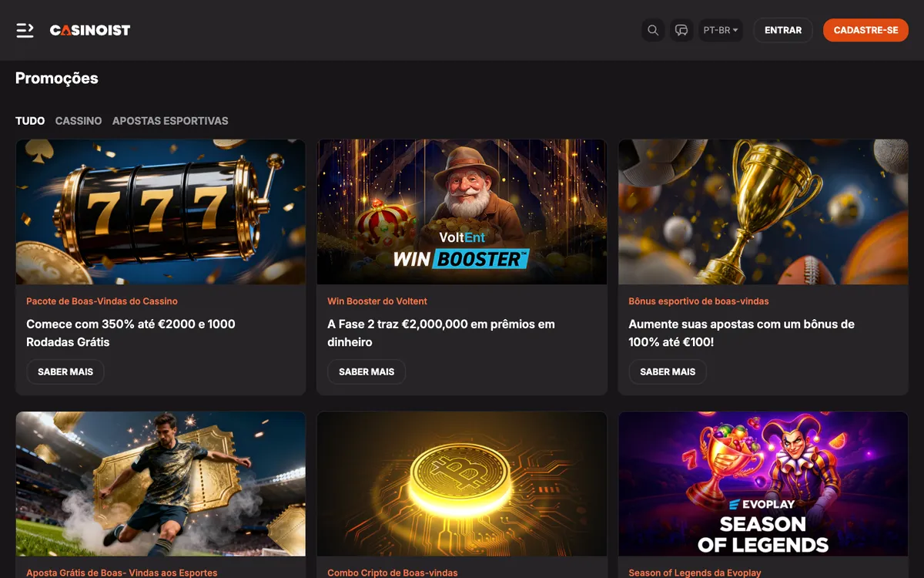This screenshot has width=924, height=578.
Task: Open the 777 slot machine promo image
Action: pos(161,212)
